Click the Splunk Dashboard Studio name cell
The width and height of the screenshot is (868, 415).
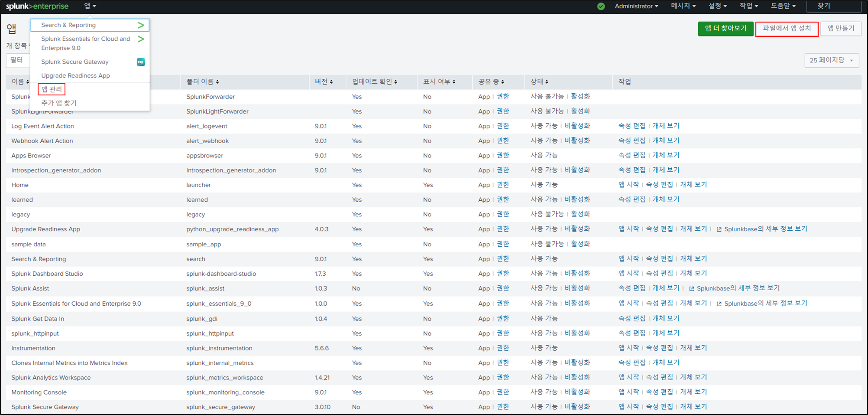47,274
